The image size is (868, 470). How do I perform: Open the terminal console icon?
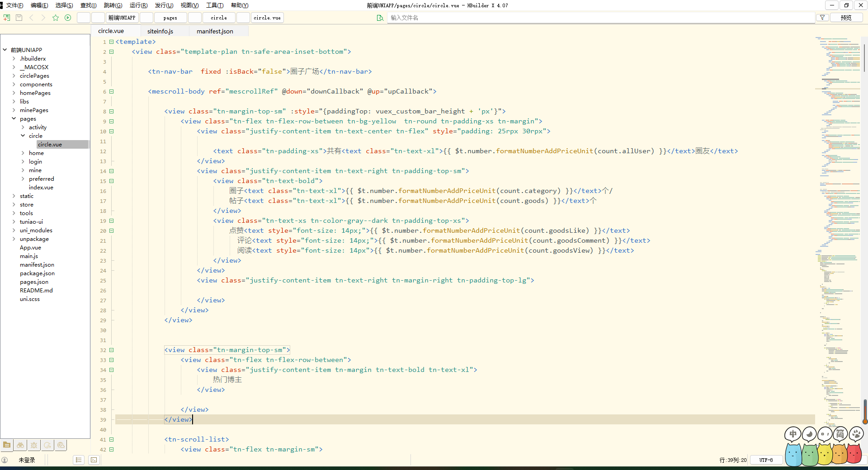coord(94,460)
